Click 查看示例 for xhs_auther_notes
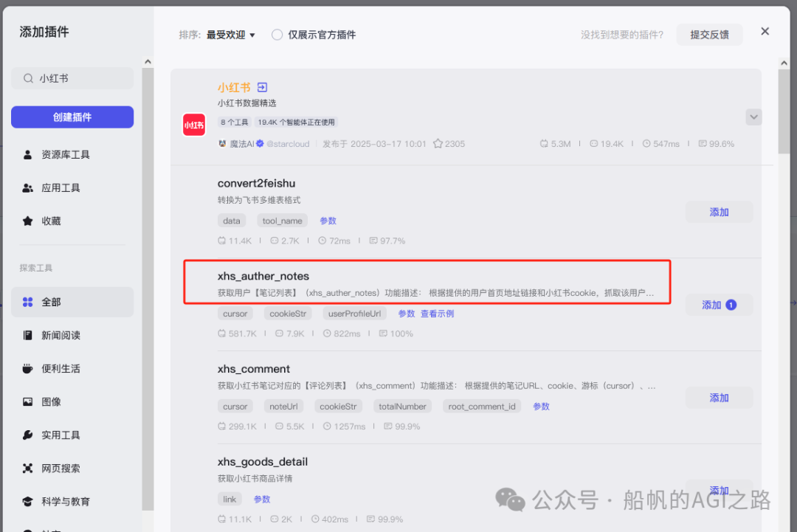 pyautogui.click(x=437, y=314)
